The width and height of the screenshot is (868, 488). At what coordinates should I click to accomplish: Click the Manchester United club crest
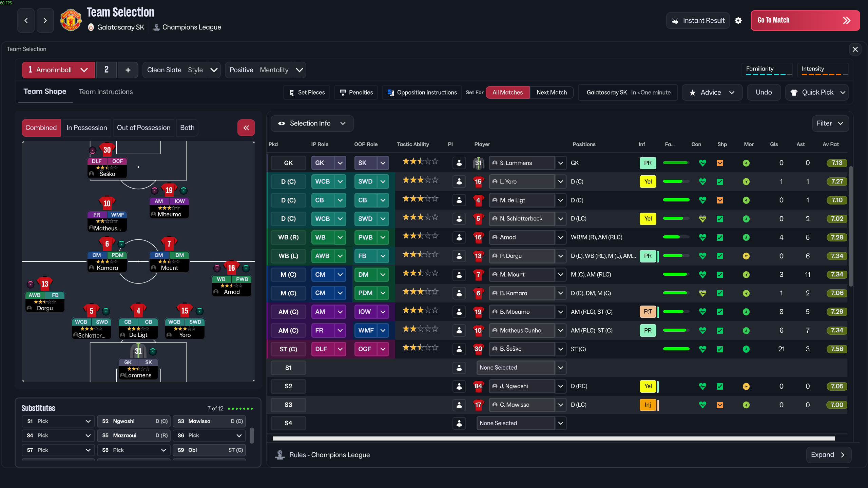(x=71, y=20)
